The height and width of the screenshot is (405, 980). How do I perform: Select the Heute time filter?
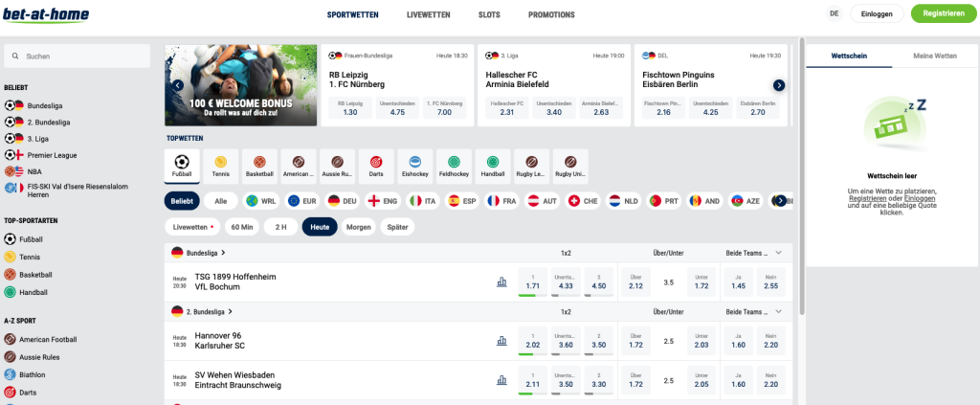click(x=320, y=227)
